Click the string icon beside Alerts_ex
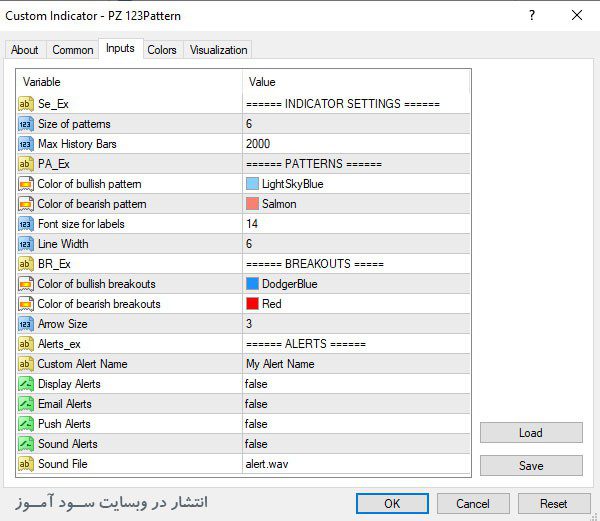The width and height of the screenshot is (600, 521). coord(25,344)
